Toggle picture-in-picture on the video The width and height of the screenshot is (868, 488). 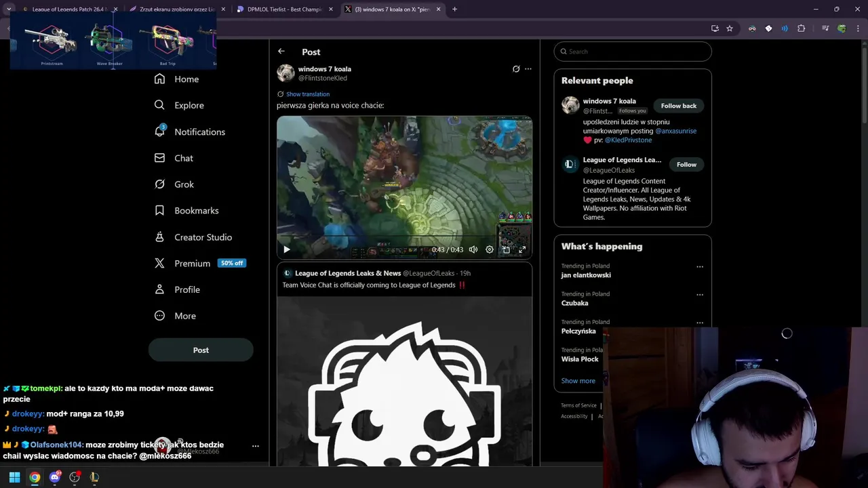pos(506,249)
